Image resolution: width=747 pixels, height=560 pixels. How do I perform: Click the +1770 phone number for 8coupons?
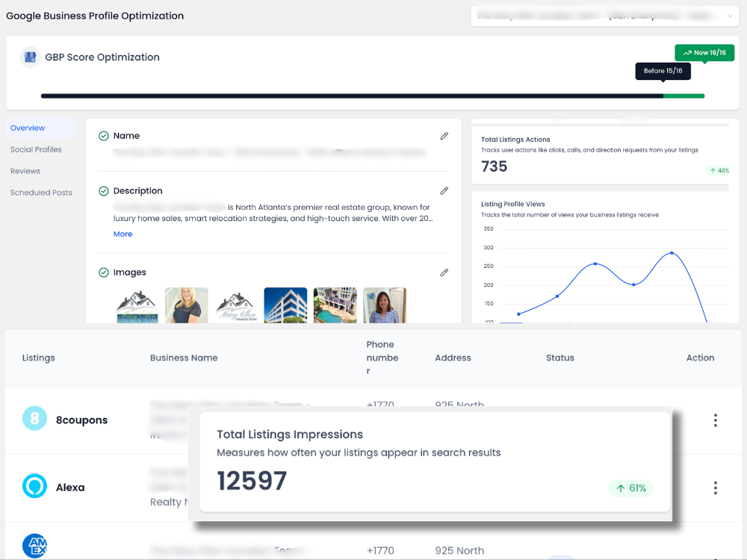380,404
